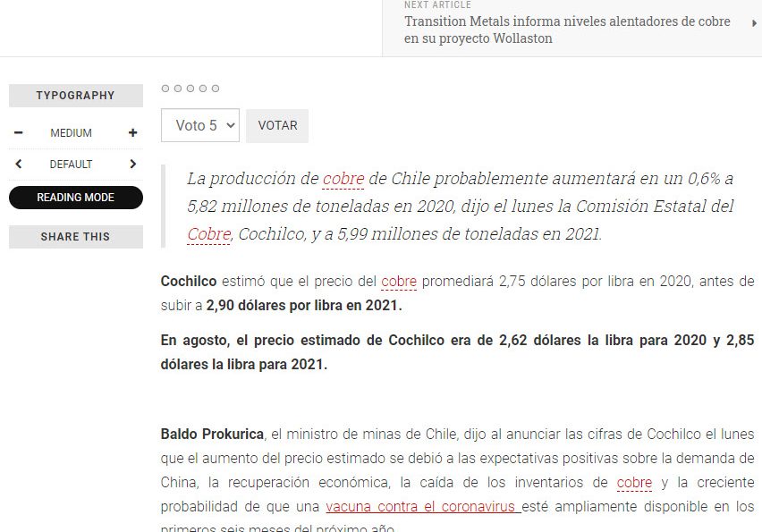Click the left arrow for previous font style

click(19, 165)
